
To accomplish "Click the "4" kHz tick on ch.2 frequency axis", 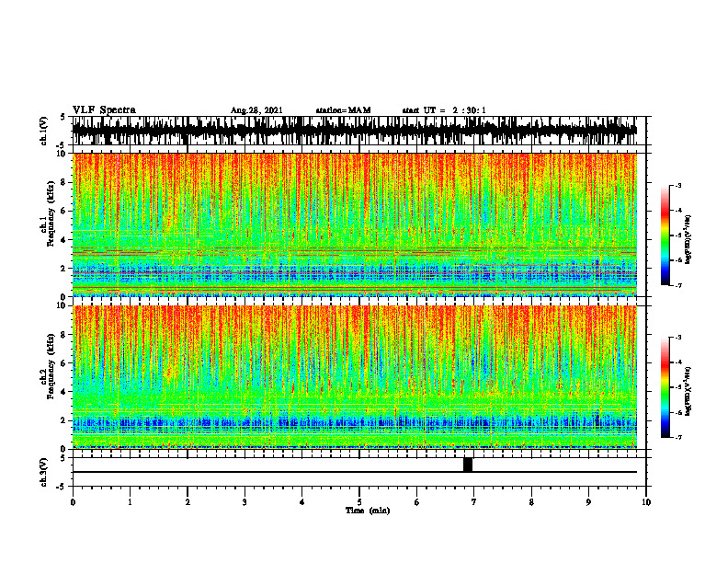I will (x=64, y=392).
